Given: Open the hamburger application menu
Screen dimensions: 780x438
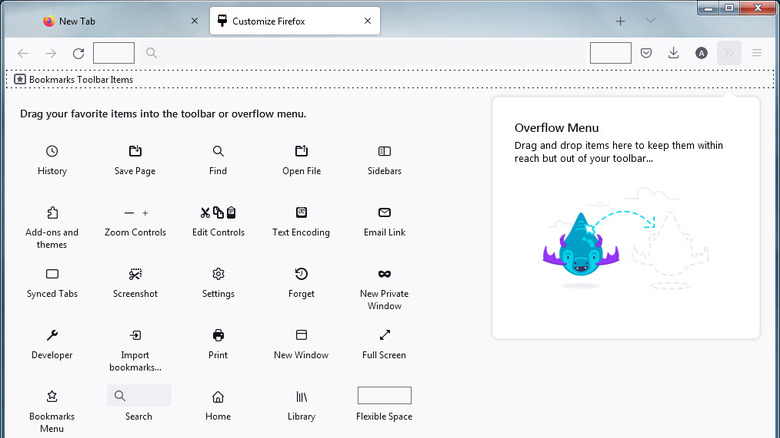Looking at the screenshot, I should 757,53.
